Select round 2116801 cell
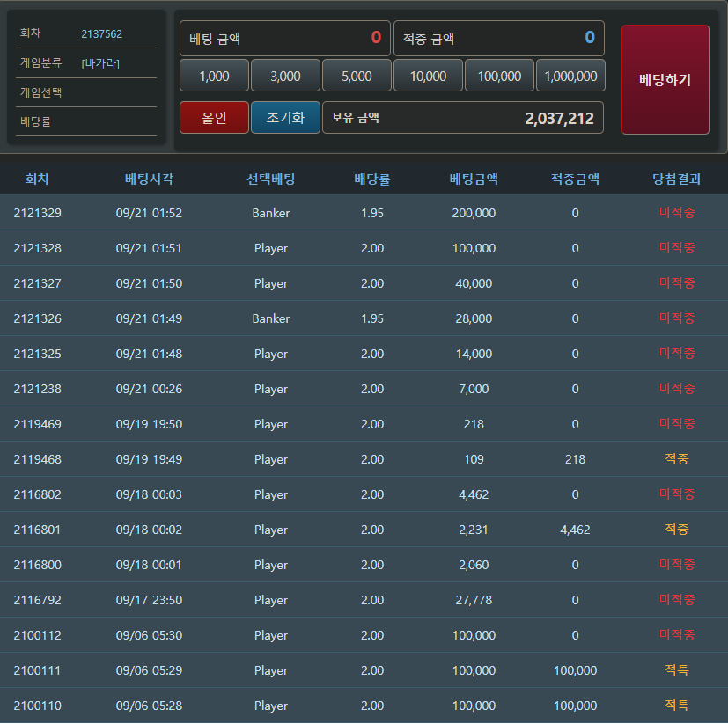The height and width of the screenshot is (724, 728). tap(37, 530)
